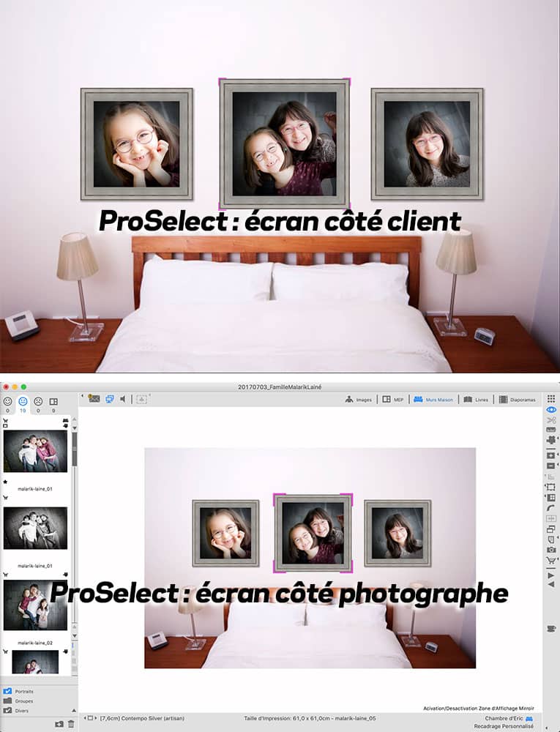Viewport: 560px width, 732px height.
Task: Click the star rating icon under first thumbnail
Action: 5,482
